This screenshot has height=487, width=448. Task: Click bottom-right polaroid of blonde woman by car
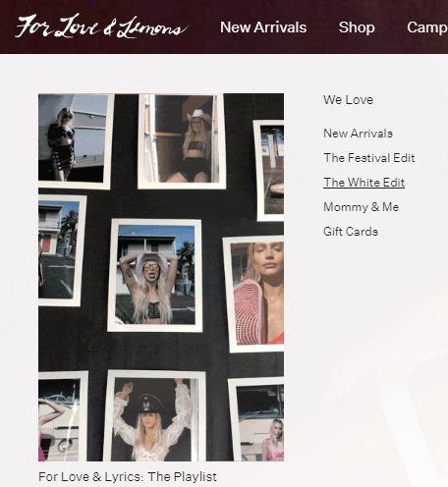(x=256, y=419)
